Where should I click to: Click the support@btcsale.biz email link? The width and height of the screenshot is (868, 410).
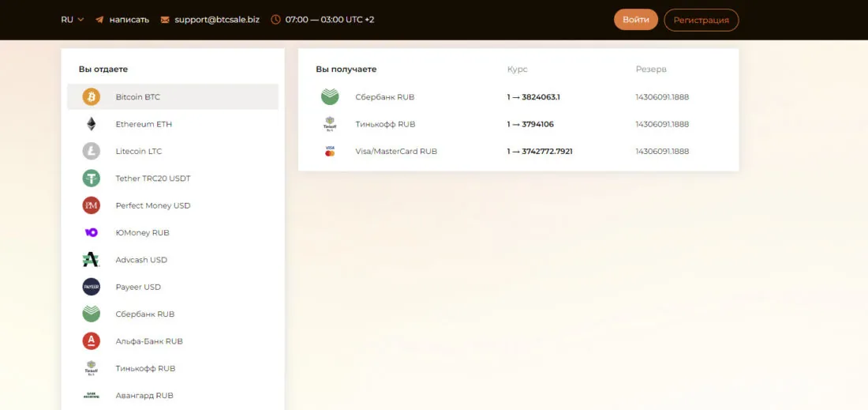click(x=217, y=20)
